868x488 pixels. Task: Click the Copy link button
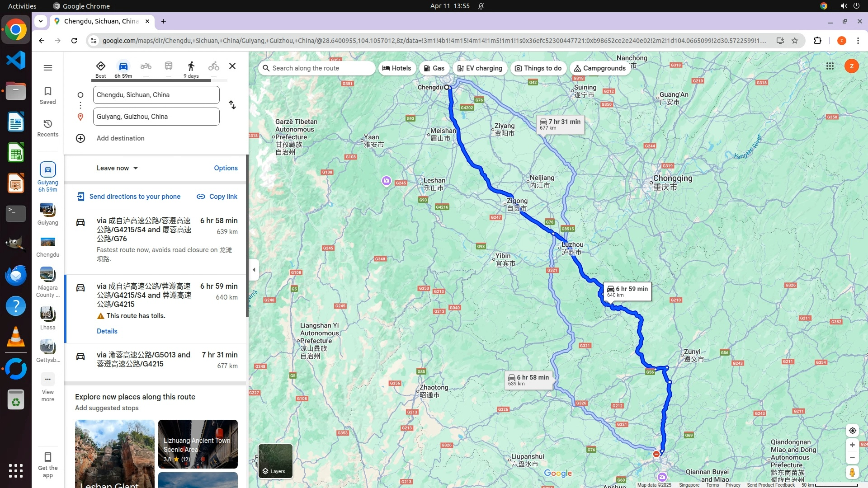(217, 197)
